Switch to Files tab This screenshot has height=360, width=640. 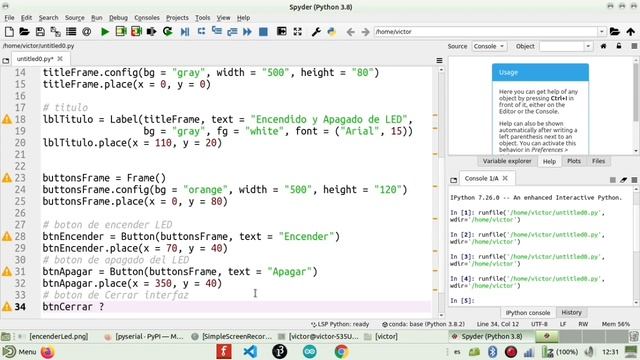pyautogui.click(x=598, y=161)
